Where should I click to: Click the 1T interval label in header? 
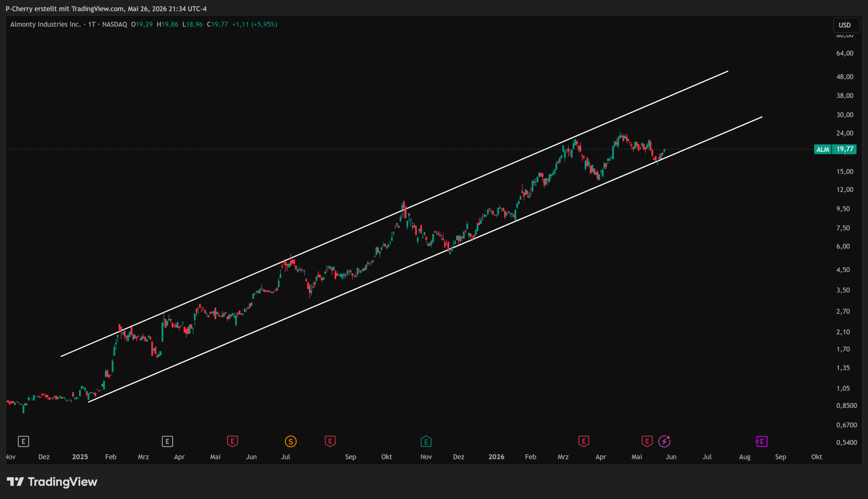(92, 24)
